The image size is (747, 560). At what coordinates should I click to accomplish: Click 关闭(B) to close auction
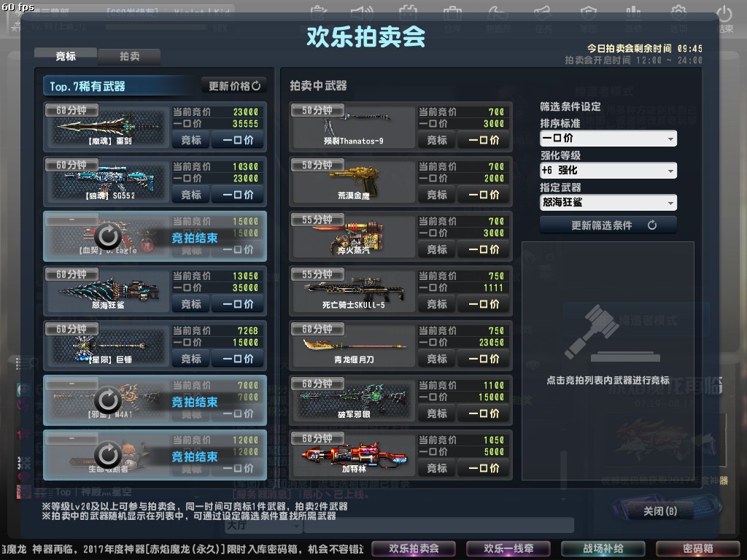[x=659, y=511]
